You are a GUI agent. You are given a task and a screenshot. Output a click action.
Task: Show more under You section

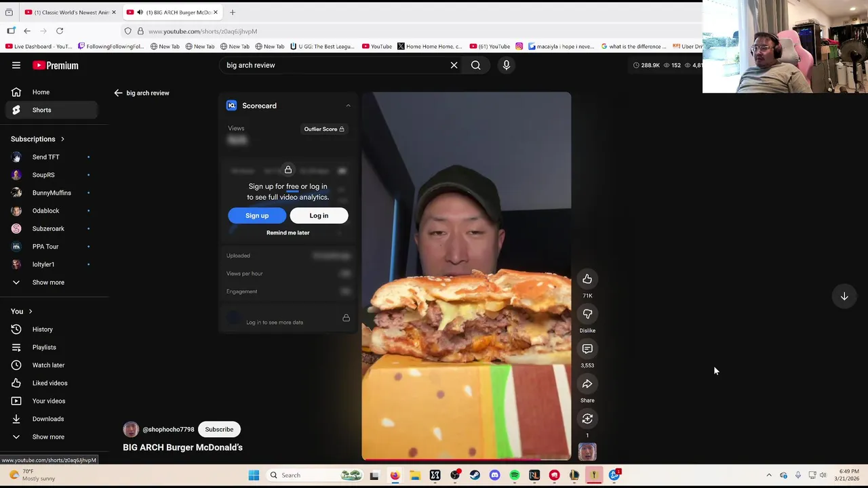click(49, 436)
